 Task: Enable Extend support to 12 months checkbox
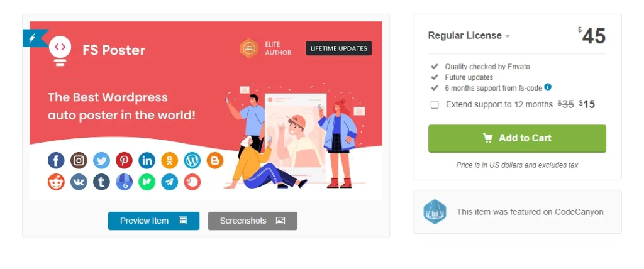pyautogui.click(x=434, y=105)
